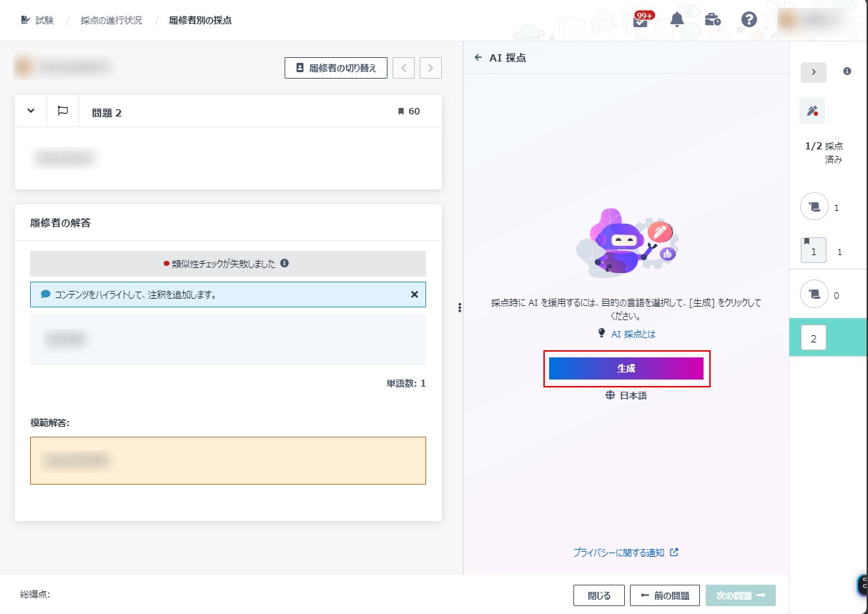The width and height of the screenshot is (868, 614).
Task: Open the notifications bell icon
Action: click(676, 20)
